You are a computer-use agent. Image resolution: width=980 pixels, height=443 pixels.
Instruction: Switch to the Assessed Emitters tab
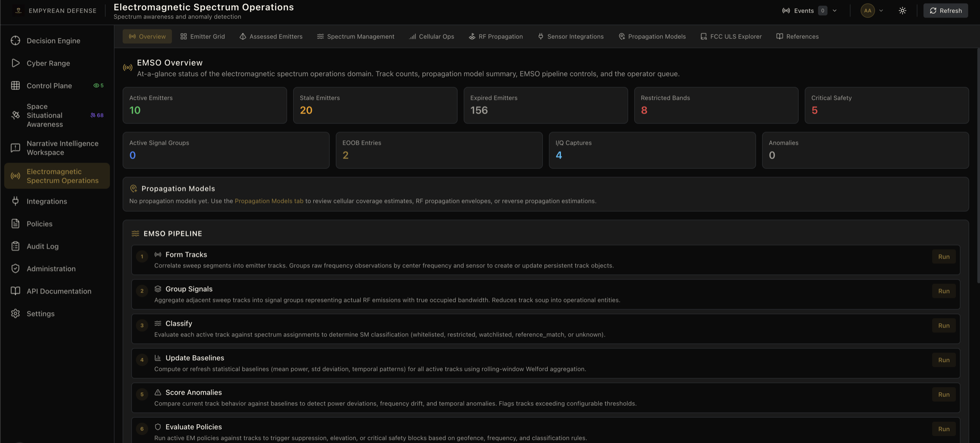pos(271,36)
